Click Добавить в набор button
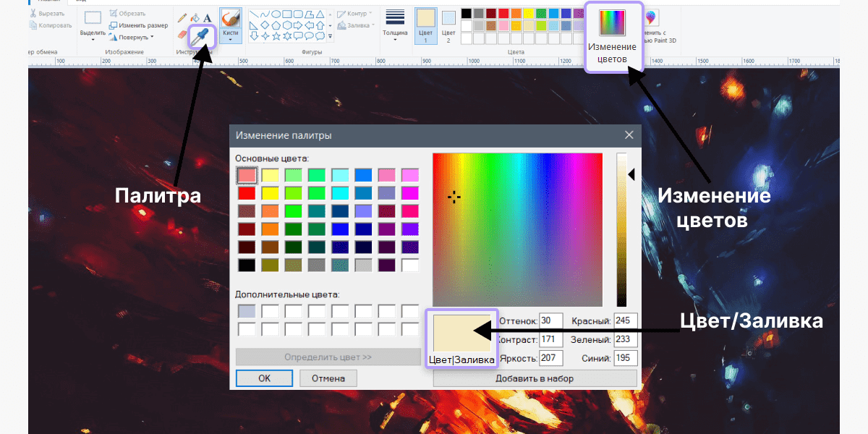Screen dimensions: 868x434 [535, 378]
